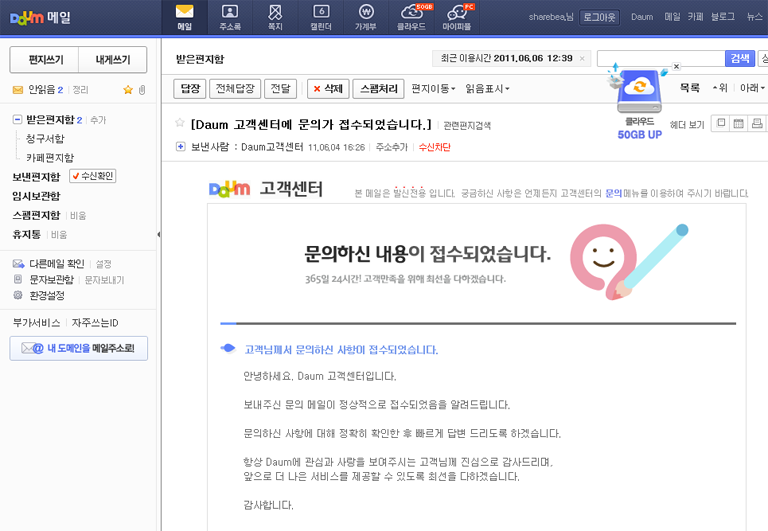Click the 내게쓰기 button

[113, 60]
